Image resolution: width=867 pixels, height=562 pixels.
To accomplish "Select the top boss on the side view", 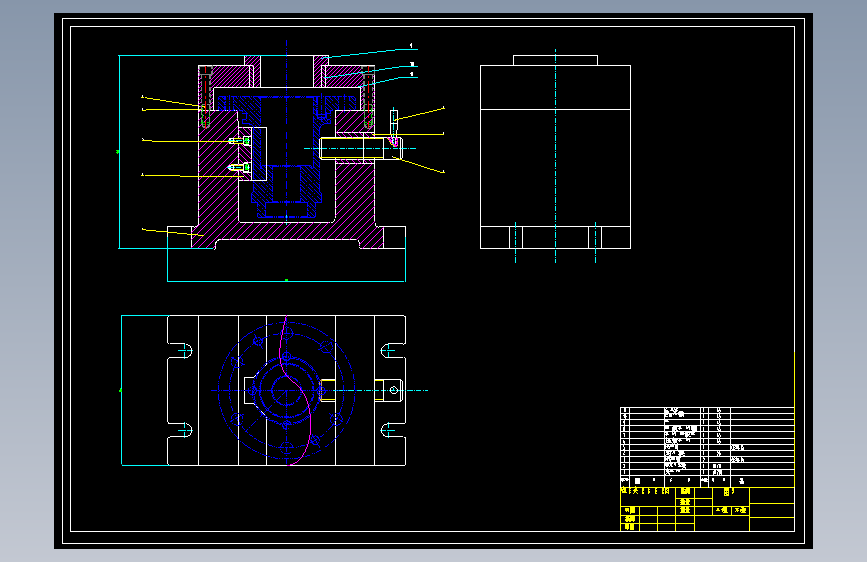I will [x=555, y=60].
